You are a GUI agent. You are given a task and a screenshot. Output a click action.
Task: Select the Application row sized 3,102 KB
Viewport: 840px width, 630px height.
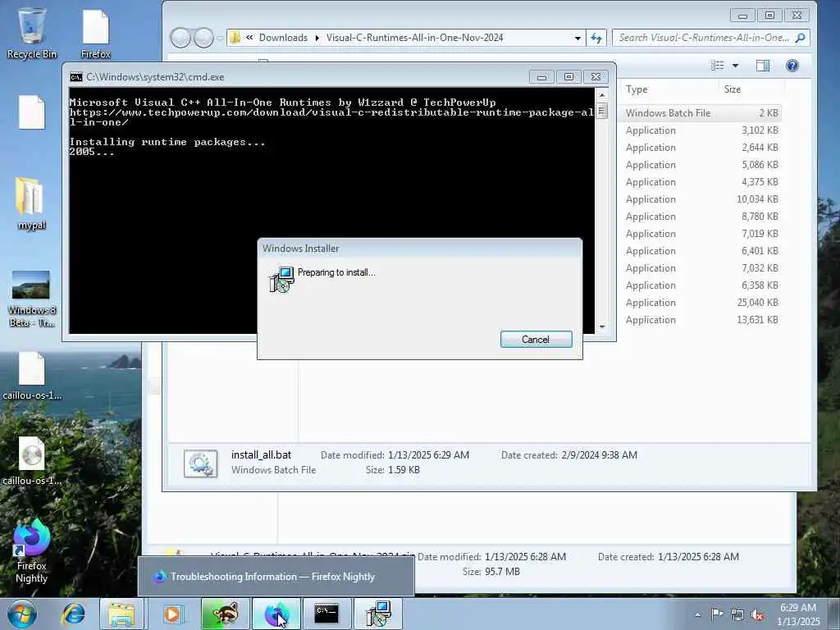[x=701, y=130]
